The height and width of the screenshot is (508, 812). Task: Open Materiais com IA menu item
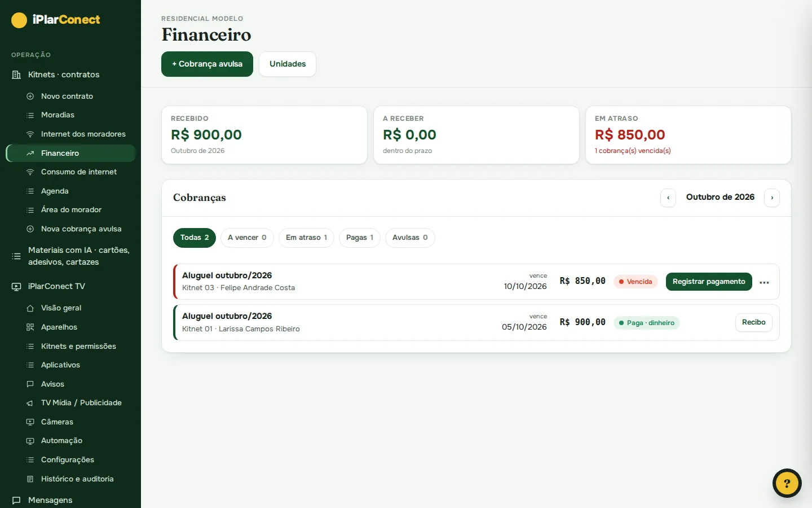click(70, 256)
